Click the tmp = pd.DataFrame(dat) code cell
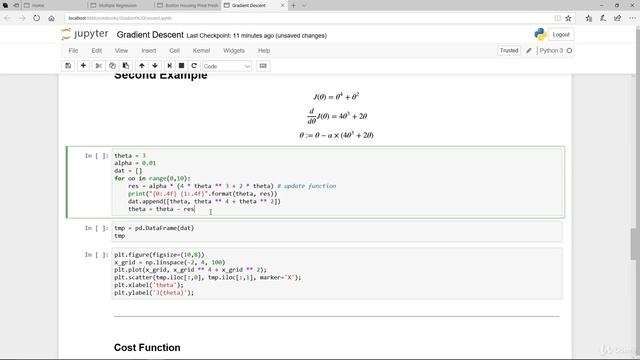The image size is (640, 360). point(337,232)
